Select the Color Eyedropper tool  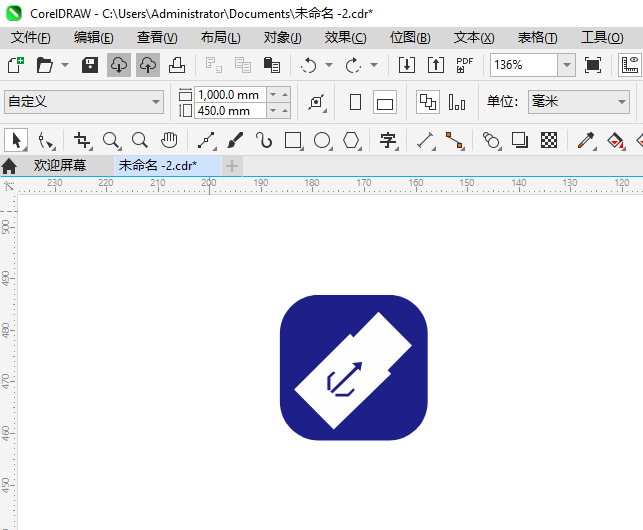pyautogui.click(x=586, y=140)
